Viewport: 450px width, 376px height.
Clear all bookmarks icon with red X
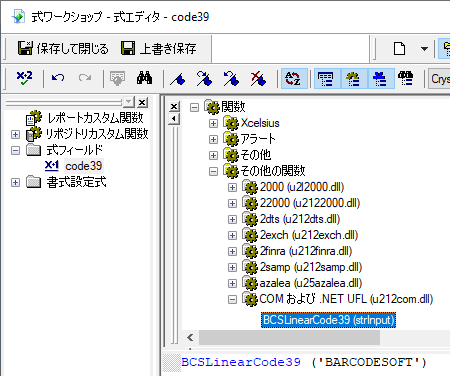pyautogui.click(x=258, y=79)
